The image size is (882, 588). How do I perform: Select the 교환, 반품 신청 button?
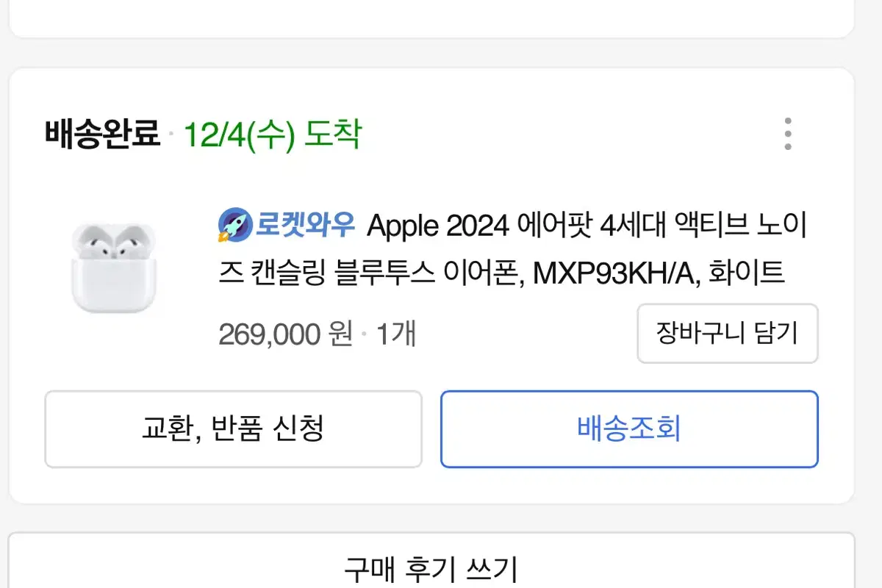tap(233, 429)
